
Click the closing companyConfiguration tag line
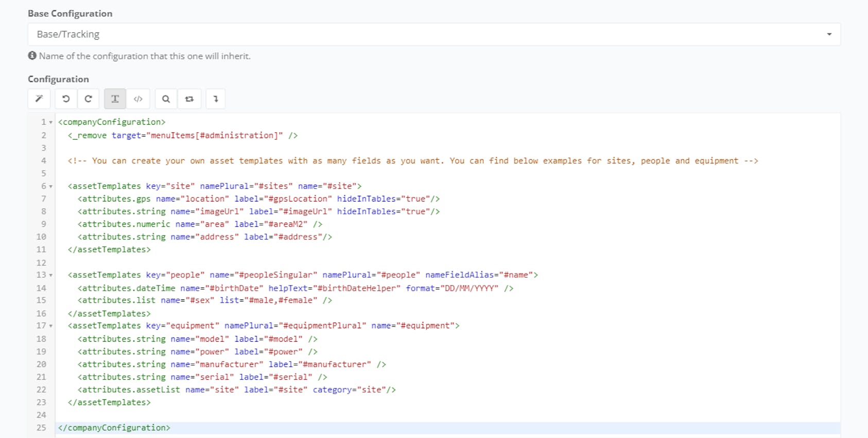click(114, 428)
